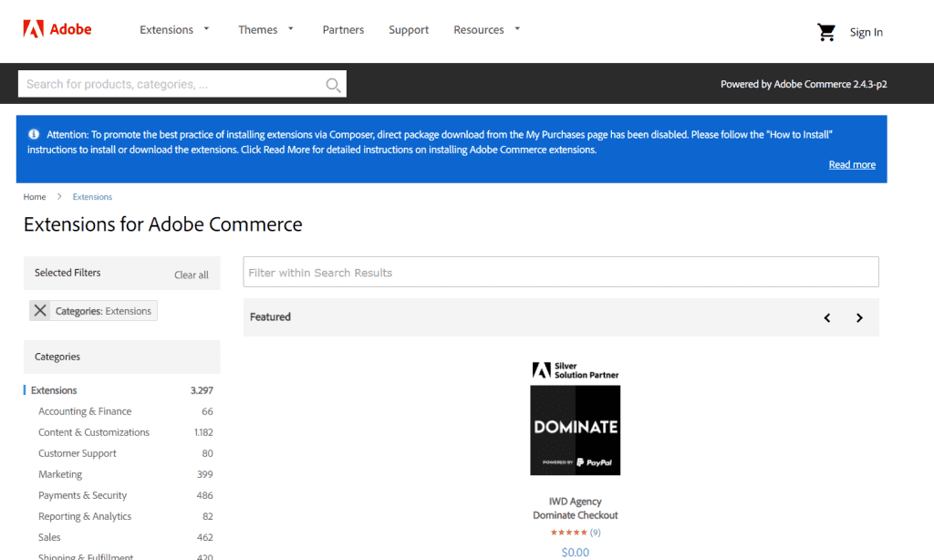
Task: Click the 1,182 count value
Action: tap(203, 432)
